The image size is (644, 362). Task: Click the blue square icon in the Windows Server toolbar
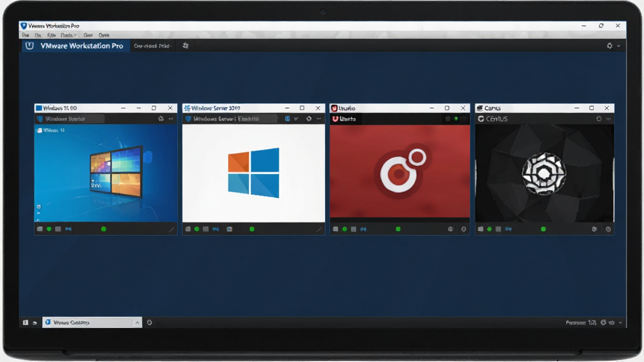click(x=287, y=119)
